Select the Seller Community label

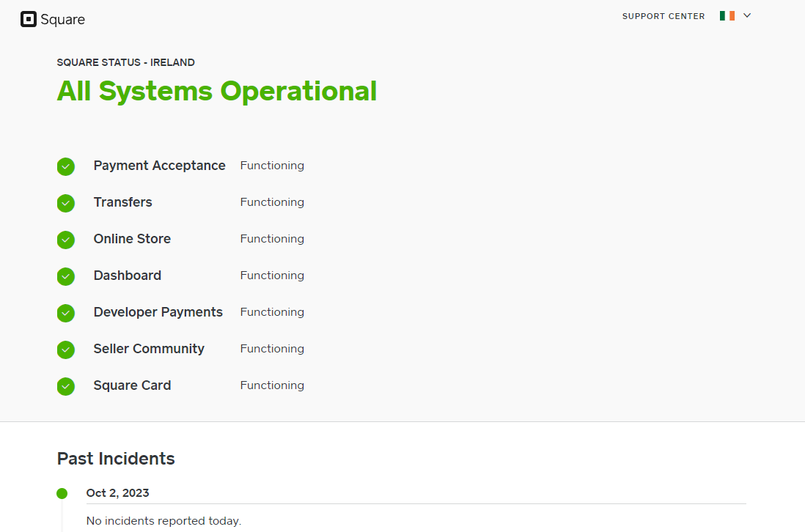(149, 349)
